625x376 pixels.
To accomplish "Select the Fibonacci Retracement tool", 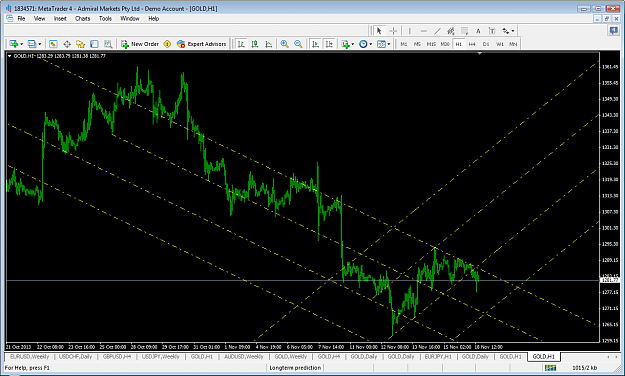I will (464, 31).
